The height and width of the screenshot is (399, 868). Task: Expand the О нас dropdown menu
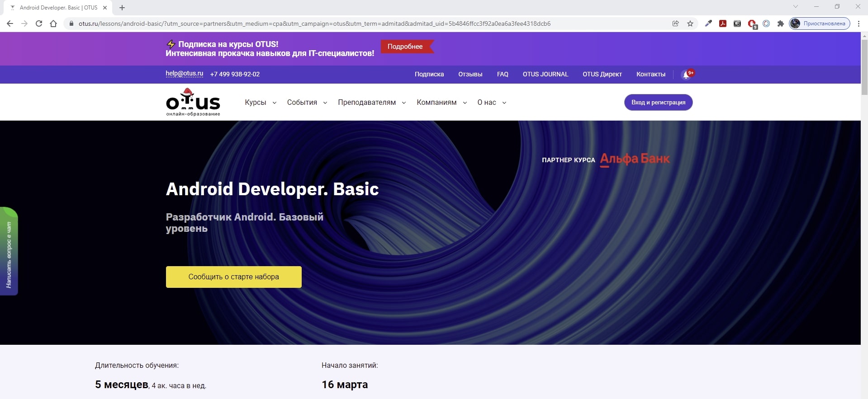(x=492, y=103)
